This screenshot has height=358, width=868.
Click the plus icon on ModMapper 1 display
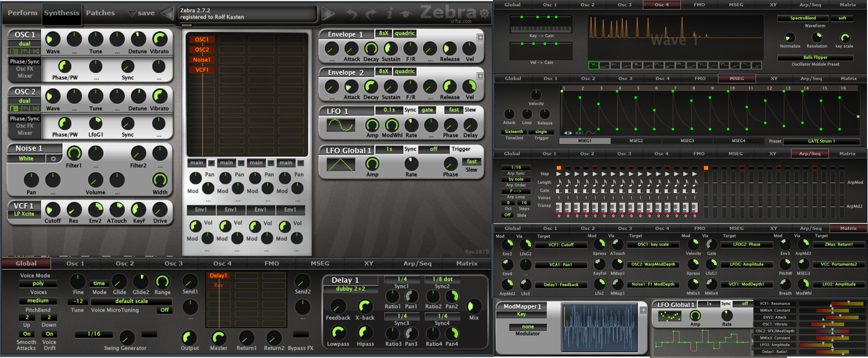pyautogui.click(x=643, y=310)
